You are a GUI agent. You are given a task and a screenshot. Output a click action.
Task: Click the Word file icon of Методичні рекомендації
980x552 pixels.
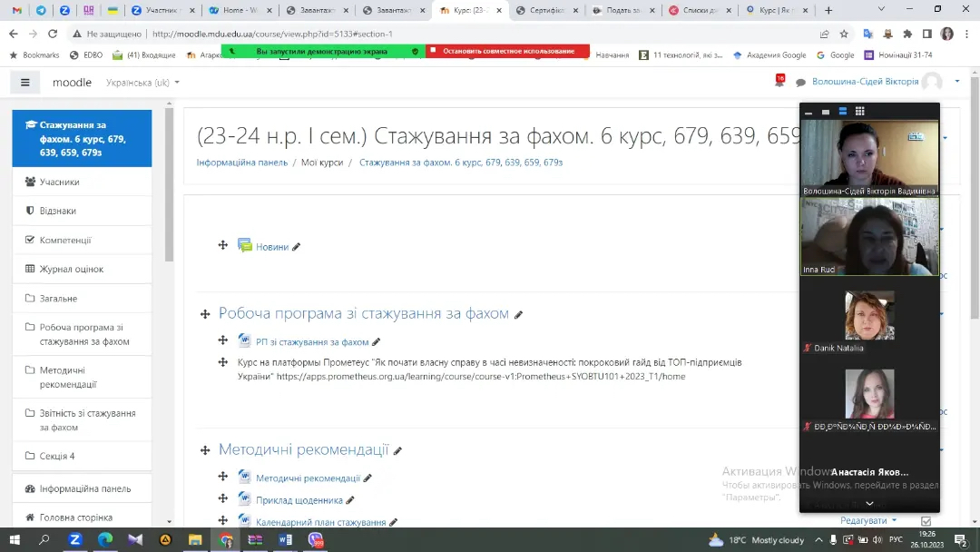[244, 478]
